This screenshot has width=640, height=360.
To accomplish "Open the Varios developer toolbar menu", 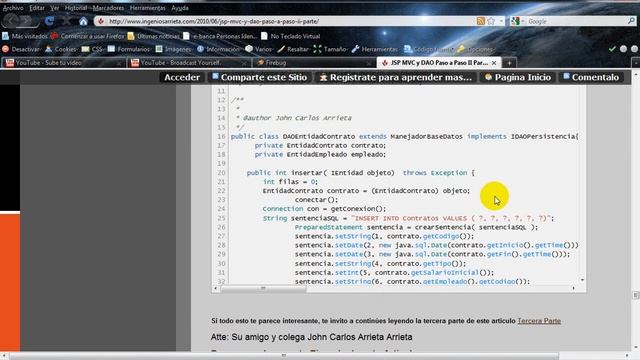I will [259, 49].
